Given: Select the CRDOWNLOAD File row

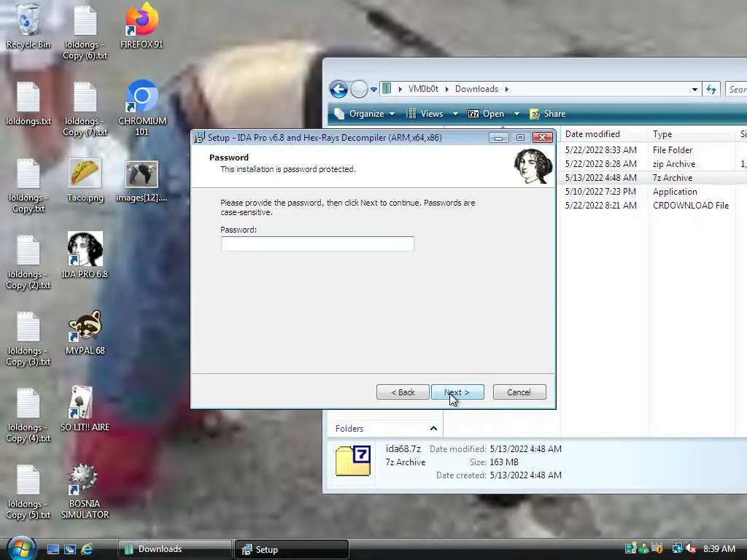Looking at the screenshot, I should pos(654,205).
